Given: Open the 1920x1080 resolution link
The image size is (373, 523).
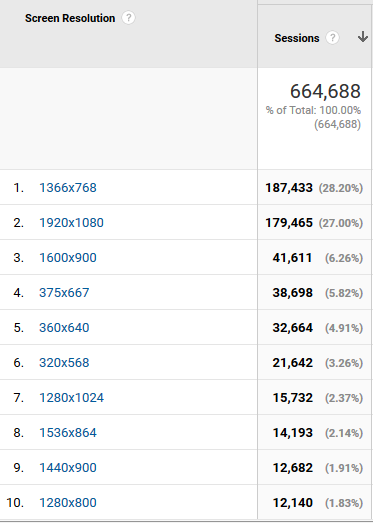Looking at the screenshot, I should click(71, 223).
